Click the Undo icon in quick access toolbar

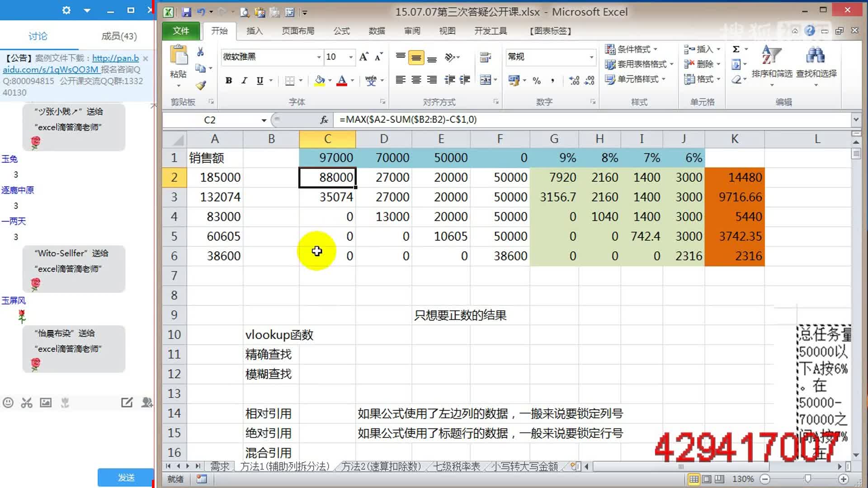coord(201,12)
